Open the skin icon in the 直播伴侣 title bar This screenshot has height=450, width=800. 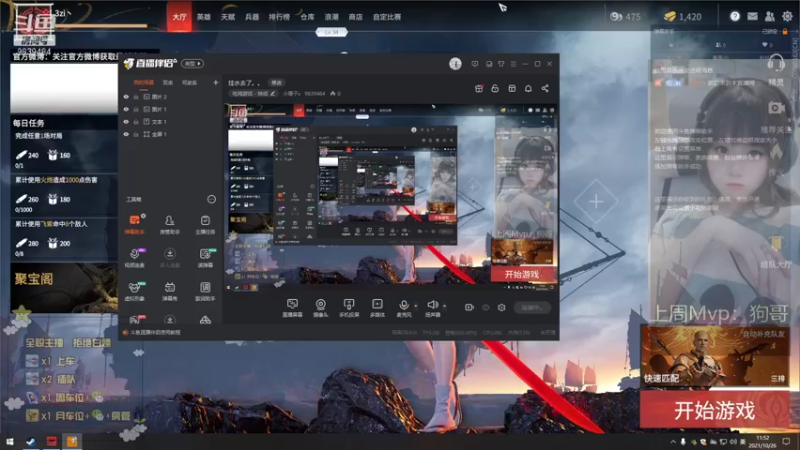coord(501,64)
